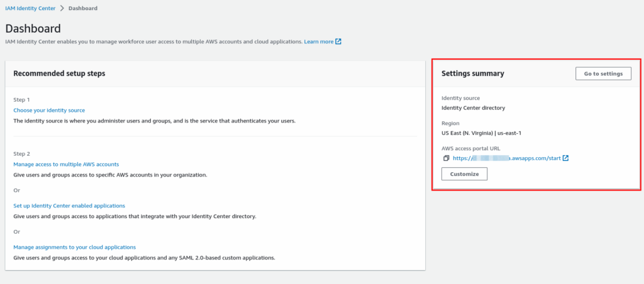Click the Settings summary heading
The height and width of the screenshot is (284, 644).
[x=472, y=74]
